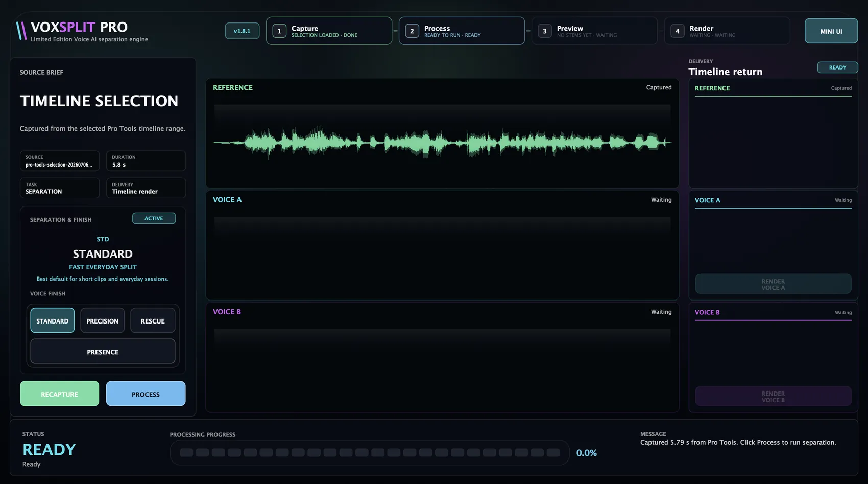Screen dimensions: 868x484
Task: Click the DURATION 5.8 s field
Action: click(146, 161)
